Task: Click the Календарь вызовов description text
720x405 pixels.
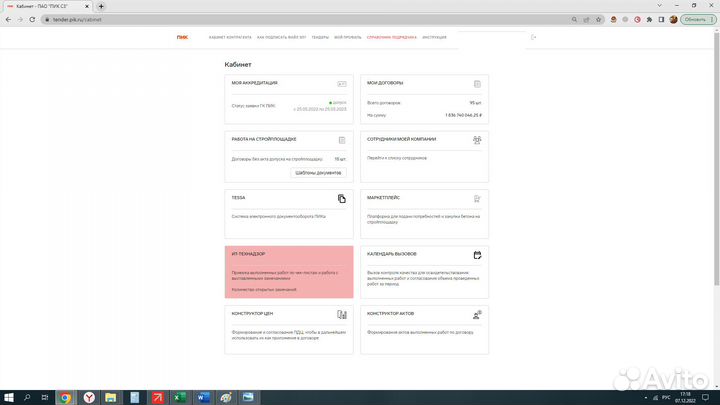Action: click(x=423, y=278)
